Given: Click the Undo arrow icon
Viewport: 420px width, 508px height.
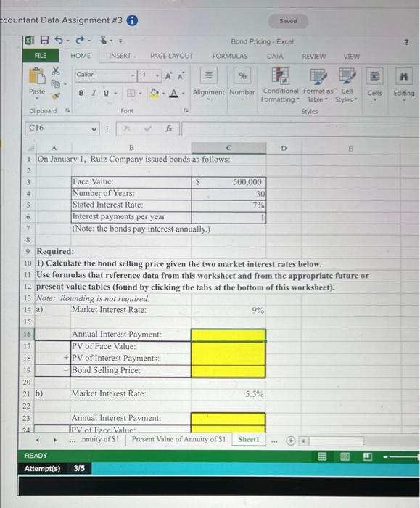Looking at the screenshot, I should click(59, 40).
